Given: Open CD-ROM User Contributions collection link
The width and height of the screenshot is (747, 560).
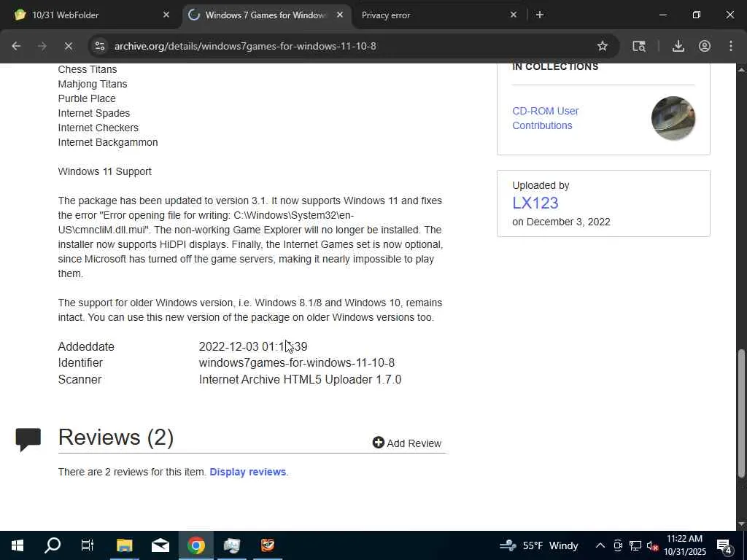Looking at the screenshot, I should pyautogui.click(x=546, y=118).
